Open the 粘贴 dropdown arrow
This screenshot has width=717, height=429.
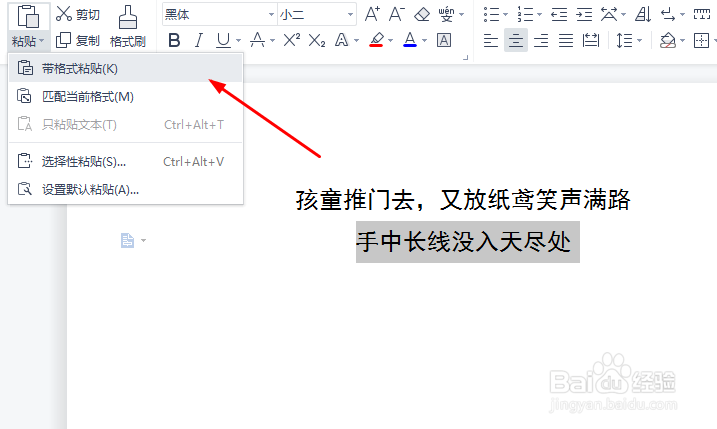pyautogui.click(x=42, y=41)
